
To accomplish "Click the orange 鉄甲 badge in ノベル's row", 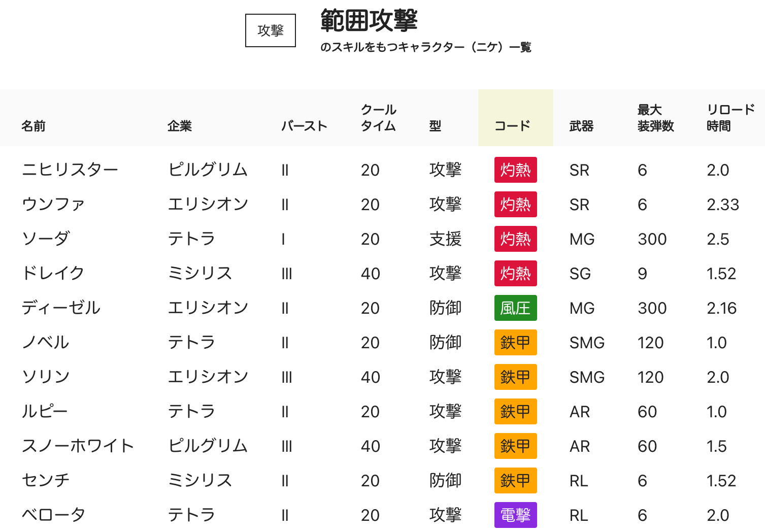I will [x=515, y=343].
